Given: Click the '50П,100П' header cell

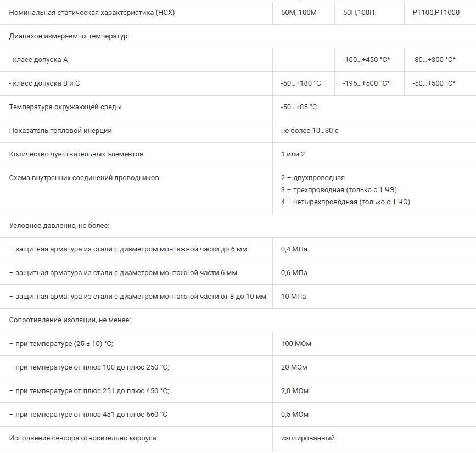Looking at the screenshot, I should coord(359,12).
